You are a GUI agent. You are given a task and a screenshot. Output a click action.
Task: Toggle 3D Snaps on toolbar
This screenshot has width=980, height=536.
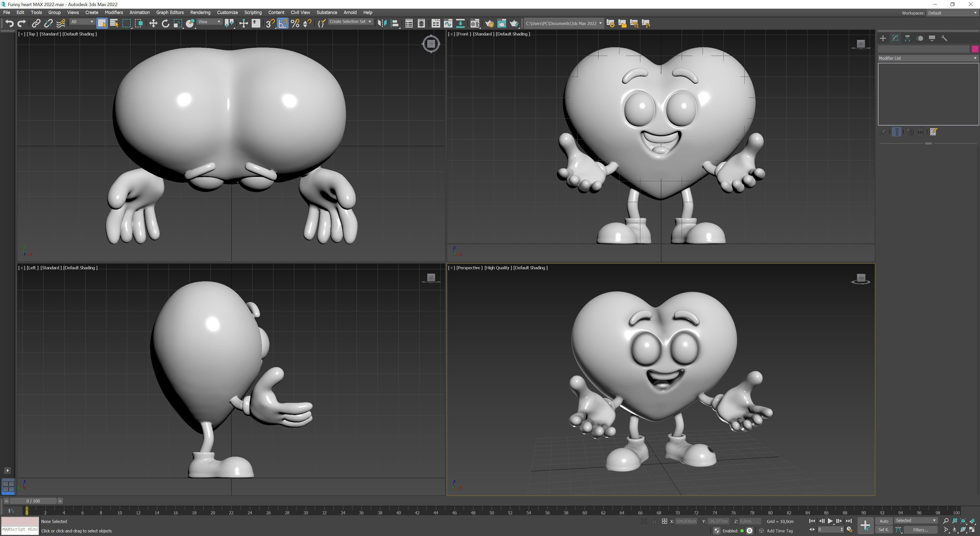pyautogui.click(x=270, y=23)
